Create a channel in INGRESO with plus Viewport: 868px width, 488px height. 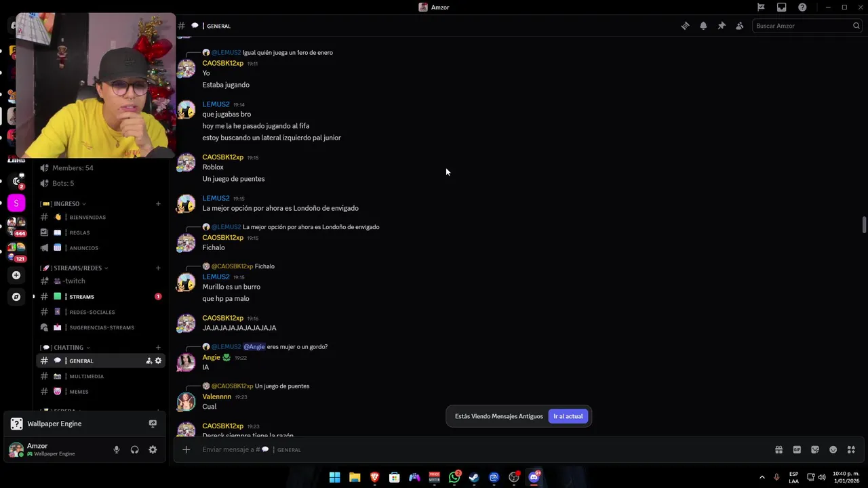(158, 203)
